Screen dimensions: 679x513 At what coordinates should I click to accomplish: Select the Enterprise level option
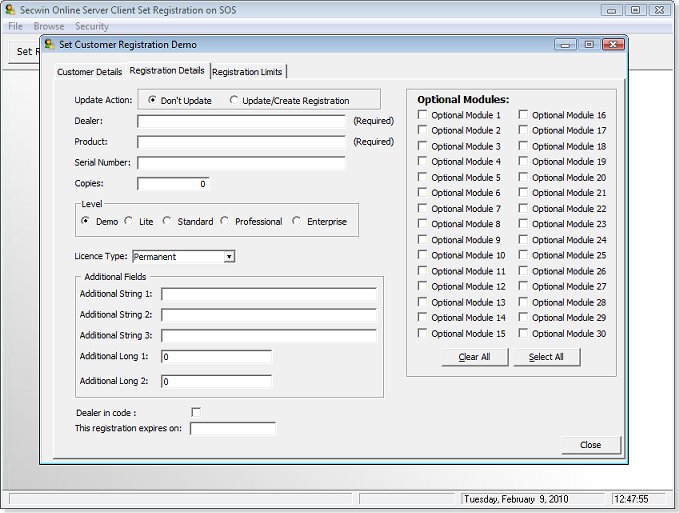(x=297, y=222)
